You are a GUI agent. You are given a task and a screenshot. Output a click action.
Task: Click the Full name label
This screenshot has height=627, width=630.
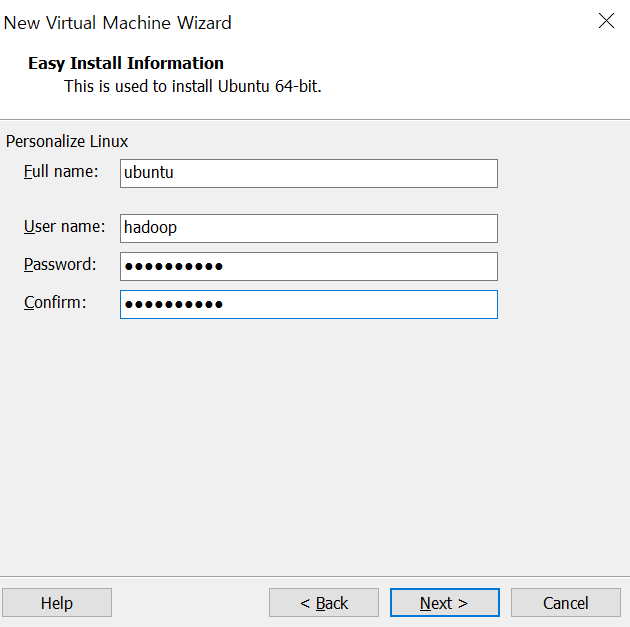[61, 172]
